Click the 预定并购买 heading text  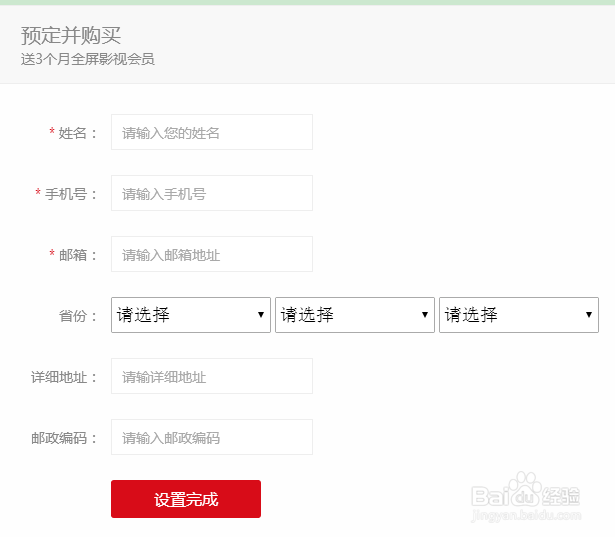(x=71, y=36)
